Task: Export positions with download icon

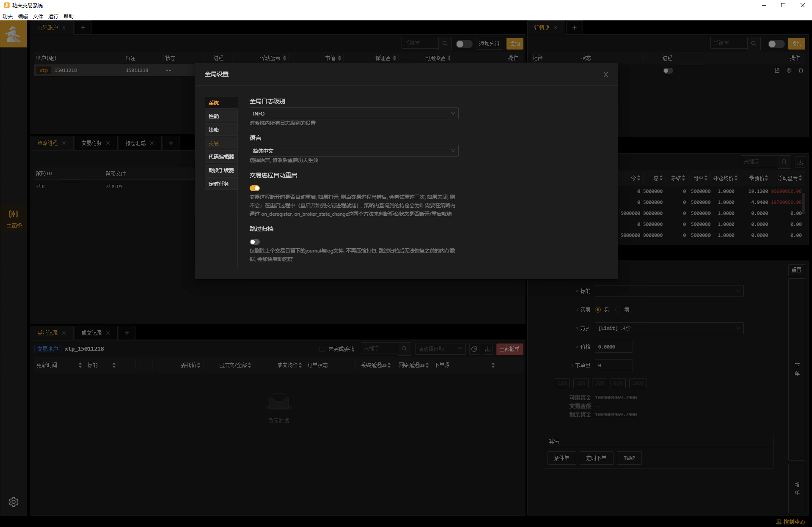Action: [800, 162]
